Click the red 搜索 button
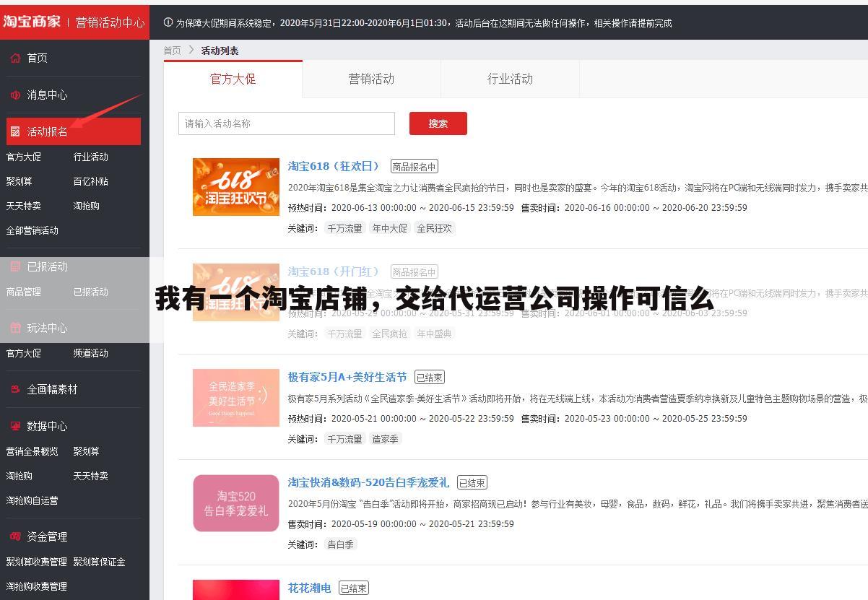Image resolution: width=868 pixels, height=600 pixels. [438, 123]
